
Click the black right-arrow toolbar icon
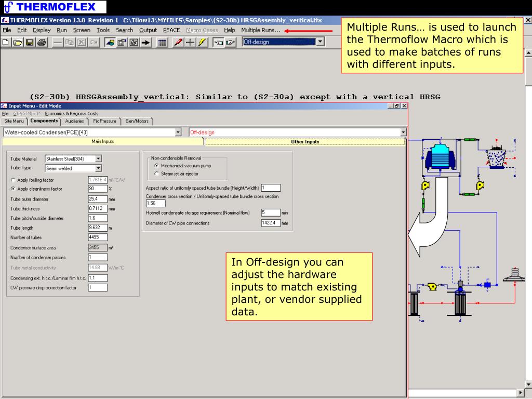click(146, 42)
